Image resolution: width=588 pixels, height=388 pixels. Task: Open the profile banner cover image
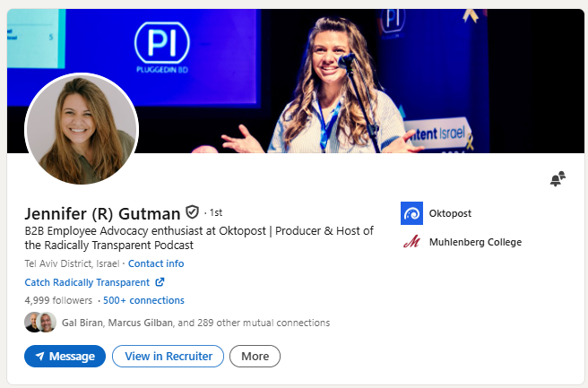[296, 81]
